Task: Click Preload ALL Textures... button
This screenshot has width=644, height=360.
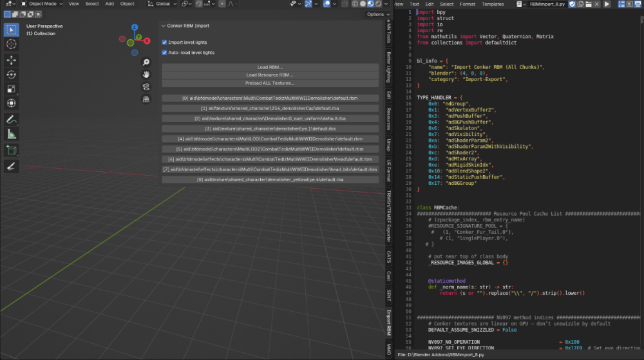Action: click(270, 83)
